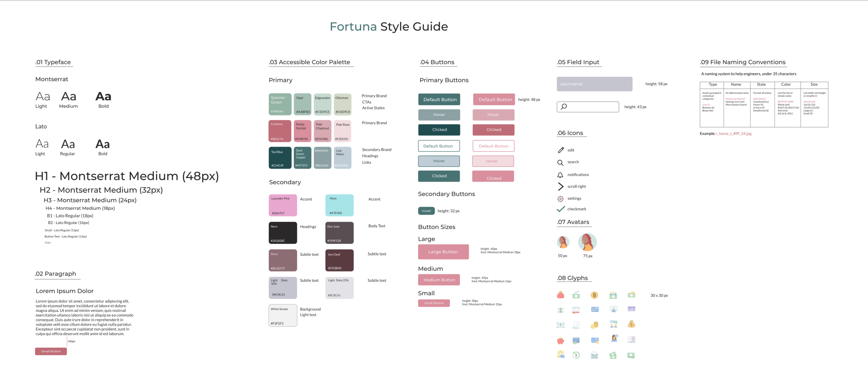The height and width of the screenshot is (379, 868).
Task: Select the banknote with rising arrow glyph
Action: click(576, 295)
